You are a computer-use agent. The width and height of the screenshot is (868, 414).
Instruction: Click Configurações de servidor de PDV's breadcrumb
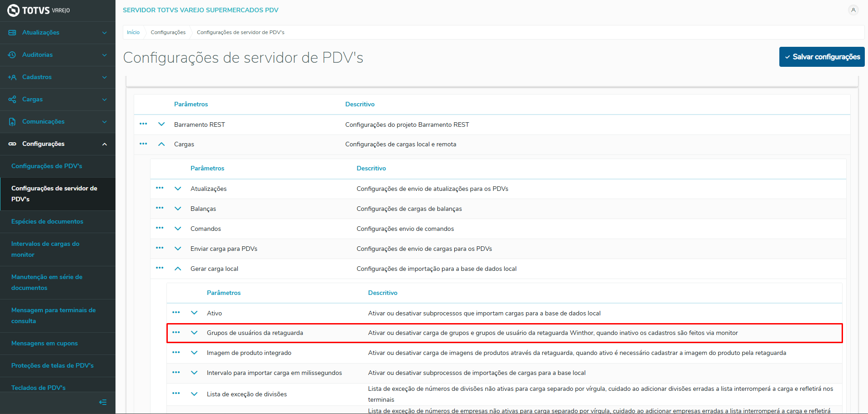(x=241, y=32)
